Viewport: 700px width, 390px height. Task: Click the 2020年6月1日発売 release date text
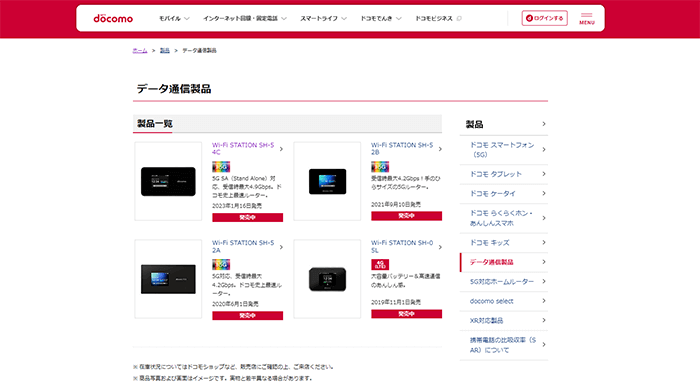pyautogui.click(x=235, y=304)
